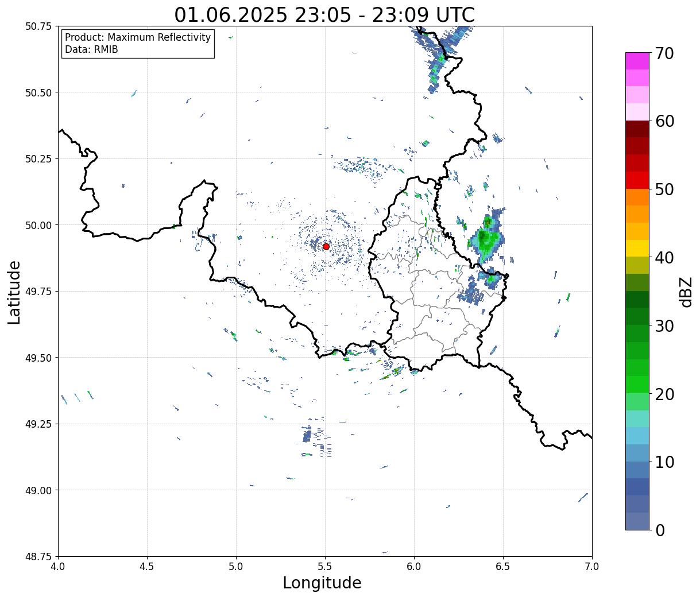The height and width of the screenshot is (597, 700).
Task: Click the latitude tick label "49.00"
Action: [x=38, y=490]
